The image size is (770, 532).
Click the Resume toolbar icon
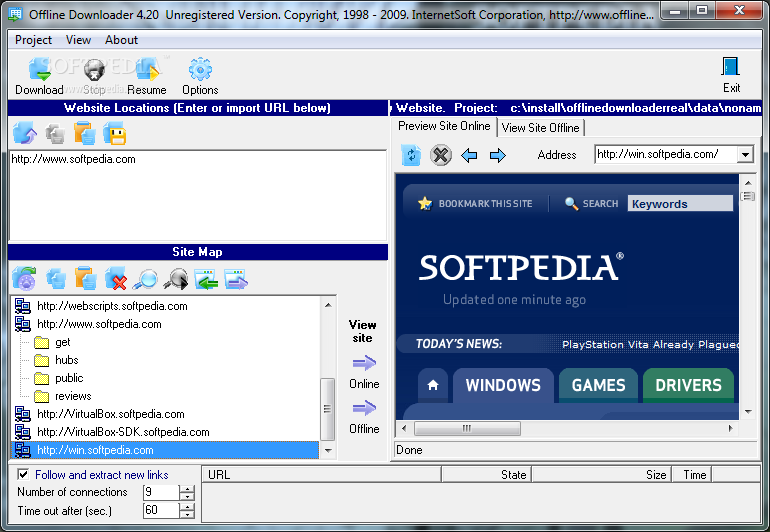tap(147, 70)
